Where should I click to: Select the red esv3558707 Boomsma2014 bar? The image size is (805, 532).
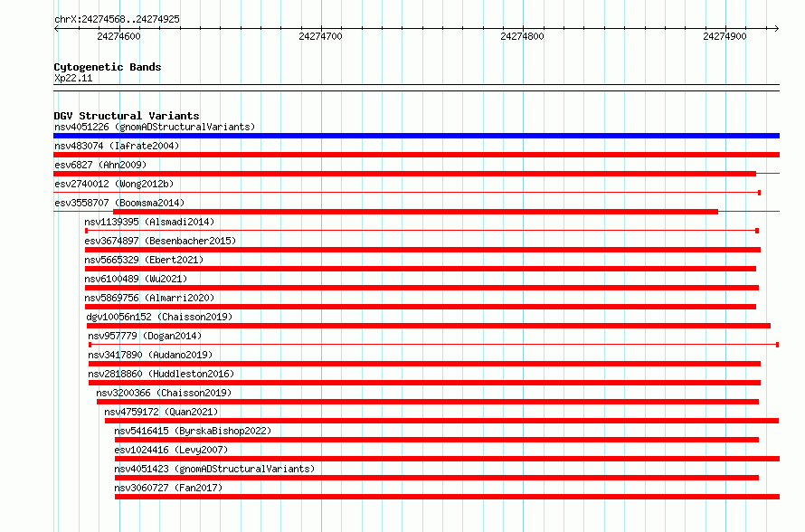point(415,212)
